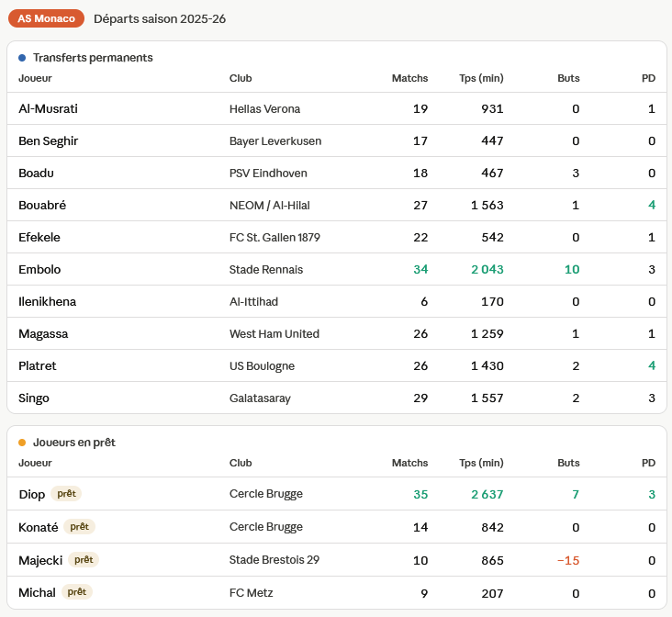This screenshot has width=672, height=617.
Task: Click the orange dot beside Joueurs en prêt
Action: pyautogui.click(x=22, y=443)
